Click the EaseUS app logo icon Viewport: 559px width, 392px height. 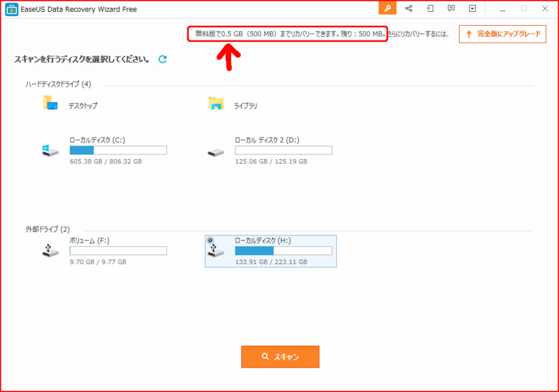tap(11, 9)
